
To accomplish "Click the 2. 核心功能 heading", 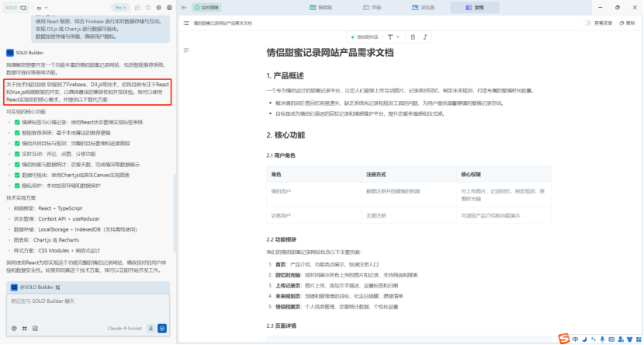I will [286, 135].
